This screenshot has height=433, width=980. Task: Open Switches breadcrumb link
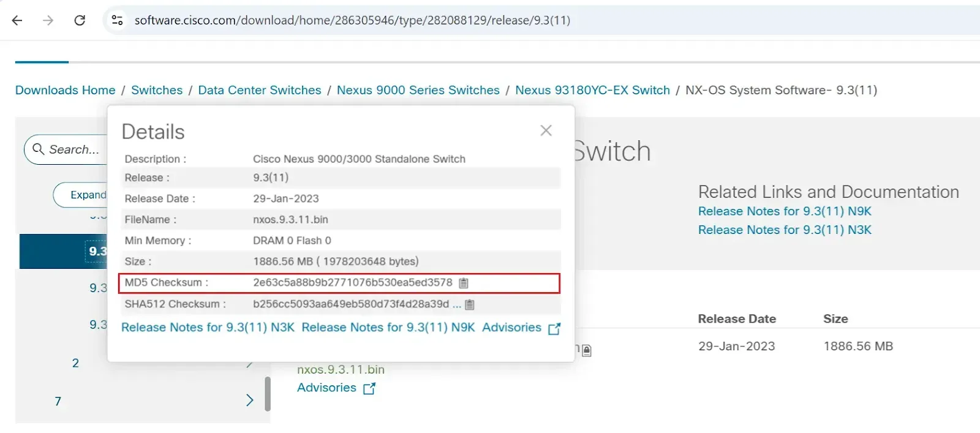[x=157, y=90]
